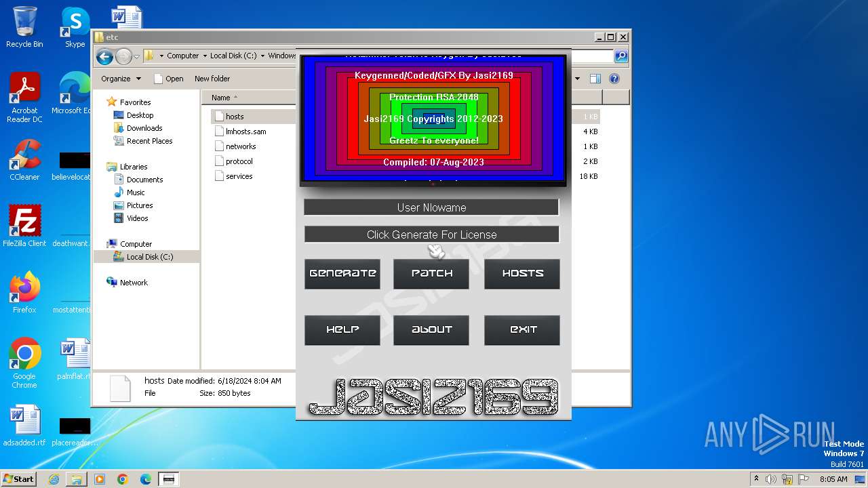Select the networks file
Screen dimensions: 868x488
(241, 146)
